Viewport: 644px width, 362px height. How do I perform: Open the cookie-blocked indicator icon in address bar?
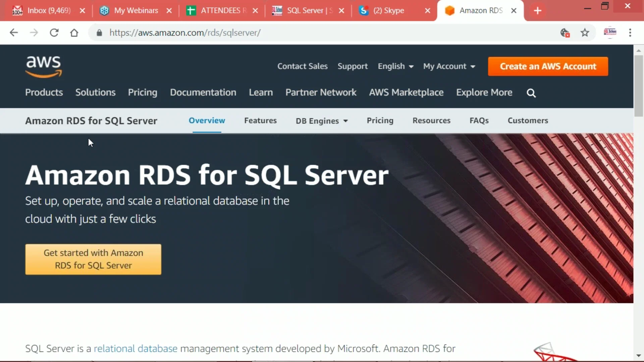[565, 33]
